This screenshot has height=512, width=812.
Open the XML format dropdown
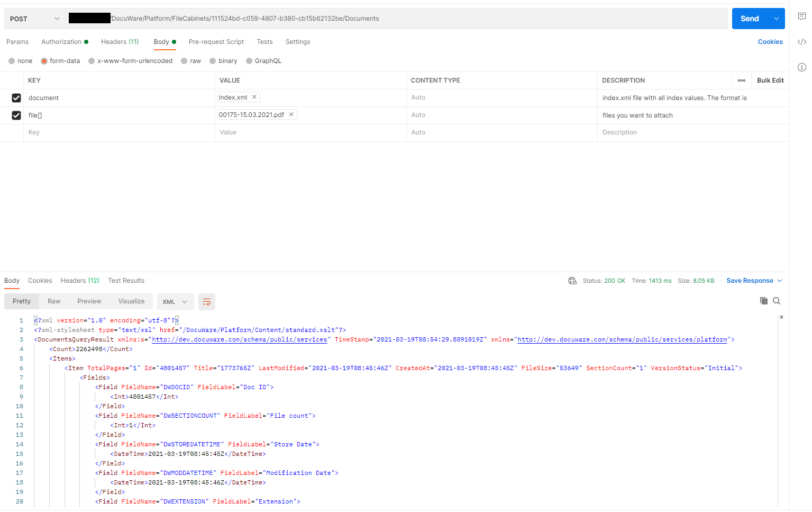(175, 302)
